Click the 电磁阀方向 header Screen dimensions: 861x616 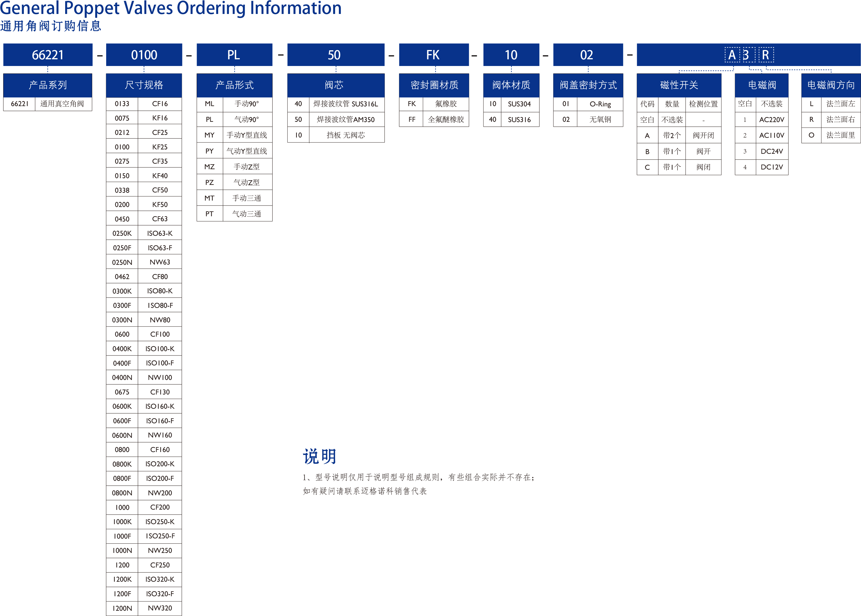[831, 85]
